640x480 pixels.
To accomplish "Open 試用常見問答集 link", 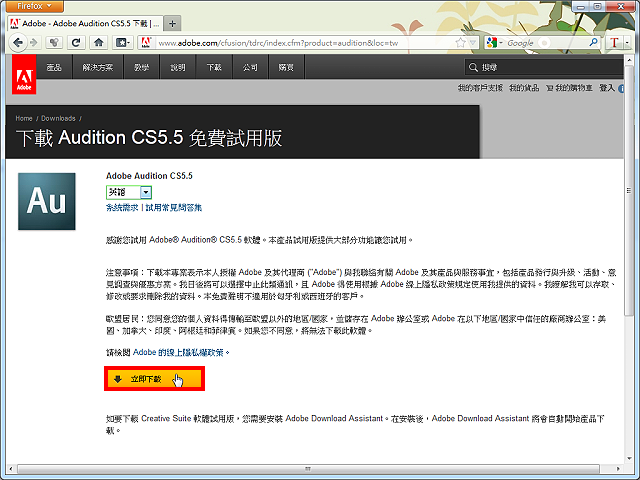I will pos(173,208).
